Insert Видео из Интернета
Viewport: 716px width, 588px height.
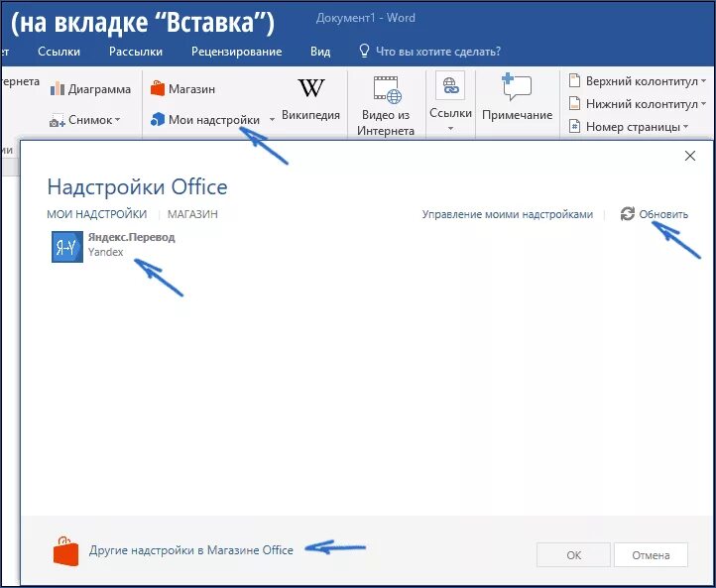pyautogui.click(x=386, y=106)
